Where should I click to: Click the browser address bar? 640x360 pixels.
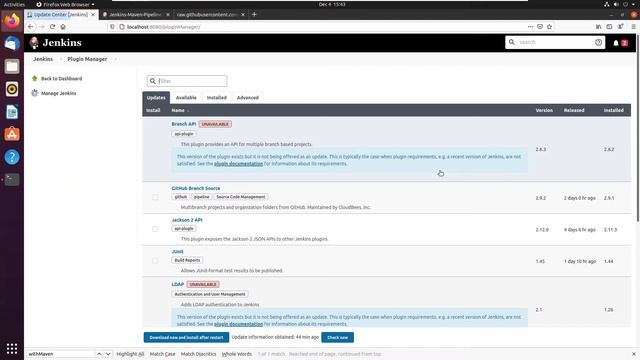318,27
